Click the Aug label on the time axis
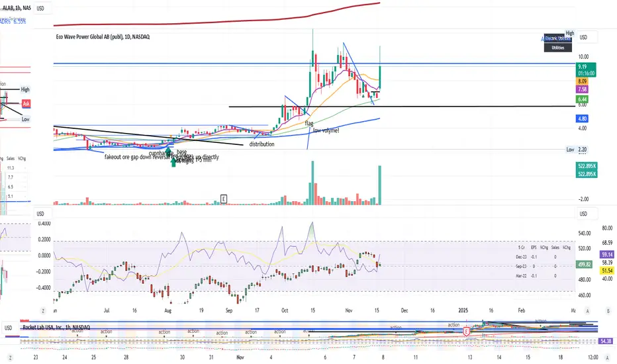617x364 pixels. click(168, 310)
